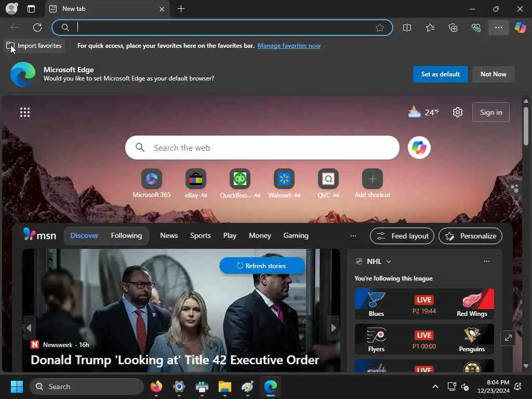The width and height of the screenshot is (532, 399).
Task: Click the Copilot button beside the search box
Action: (x=419, y=148)
